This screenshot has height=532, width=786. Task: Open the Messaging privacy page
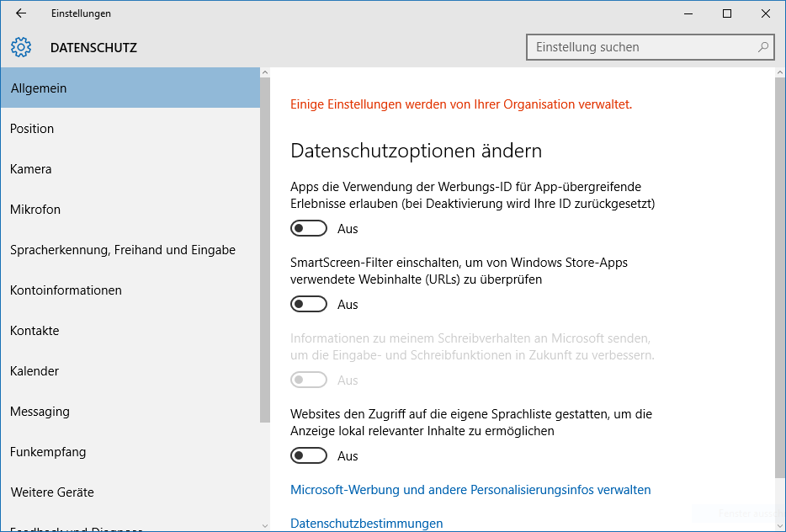[x=40, y=412]
